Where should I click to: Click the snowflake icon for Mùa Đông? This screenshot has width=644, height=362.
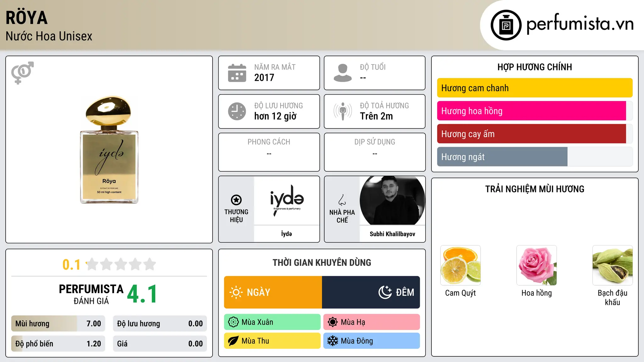point(333,341)
